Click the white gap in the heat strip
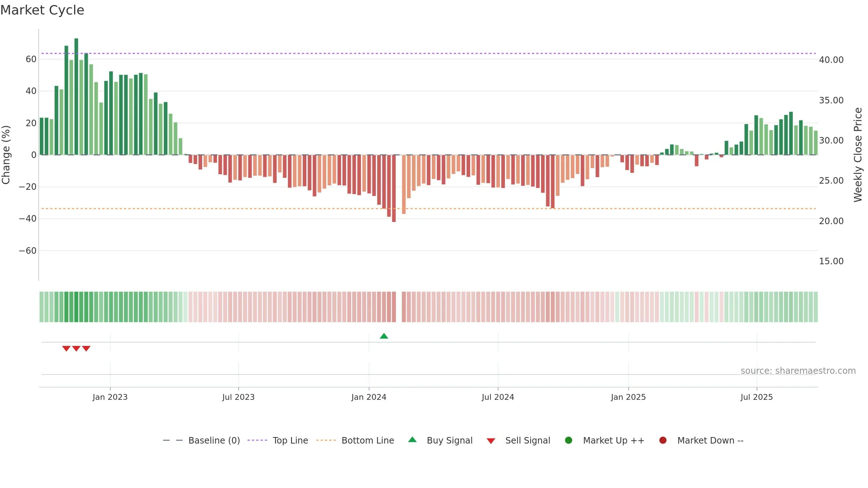The image size is (868, 488). (399, 307)
